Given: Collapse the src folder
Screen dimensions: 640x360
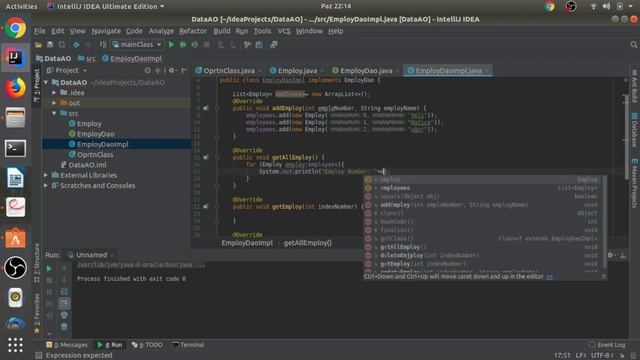Looking at the screenshot, I should [x=54, y=113].
